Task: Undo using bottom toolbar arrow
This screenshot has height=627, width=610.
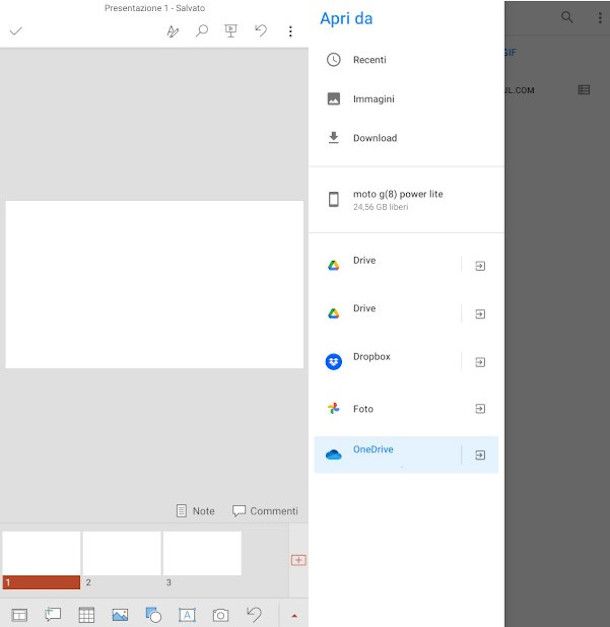Action: pos(254,615)
